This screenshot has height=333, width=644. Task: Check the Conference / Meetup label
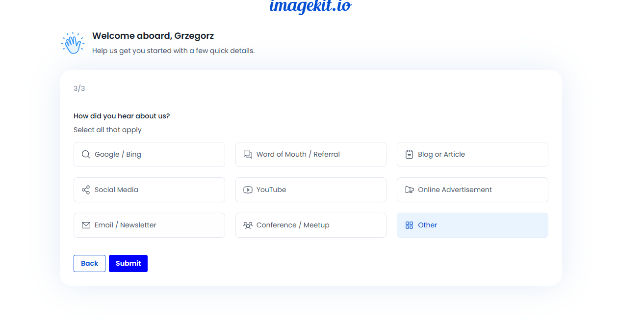[x=293, y=225]
